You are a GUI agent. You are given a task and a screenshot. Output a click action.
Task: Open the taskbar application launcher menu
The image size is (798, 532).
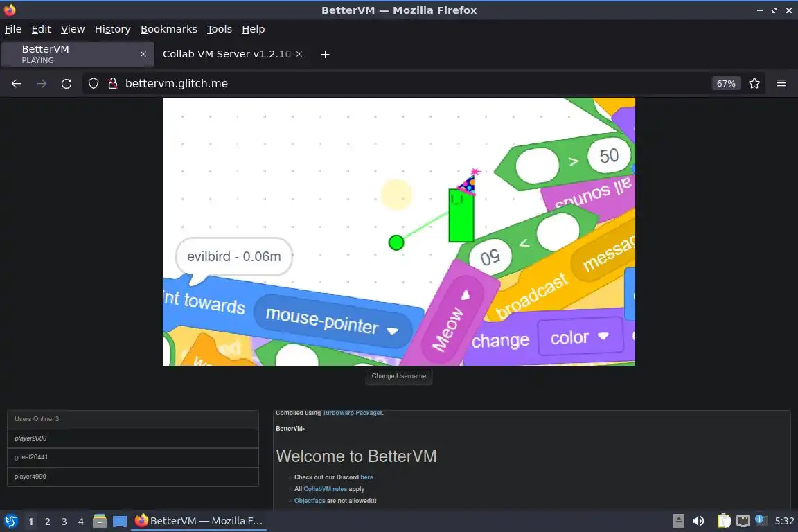pos(10,521)
